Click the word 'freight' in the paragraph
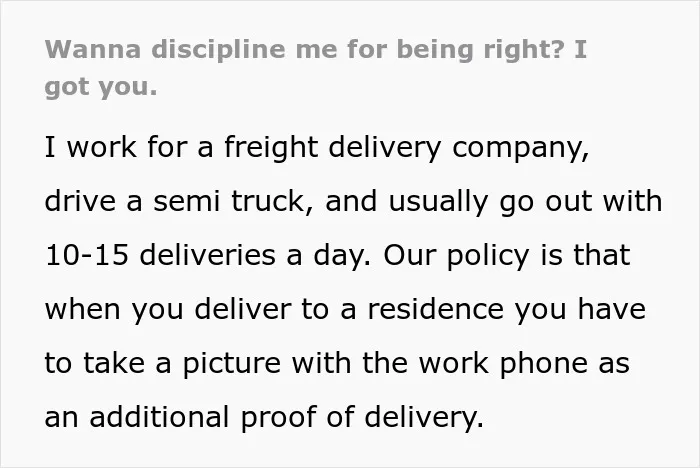 point(271,147)
